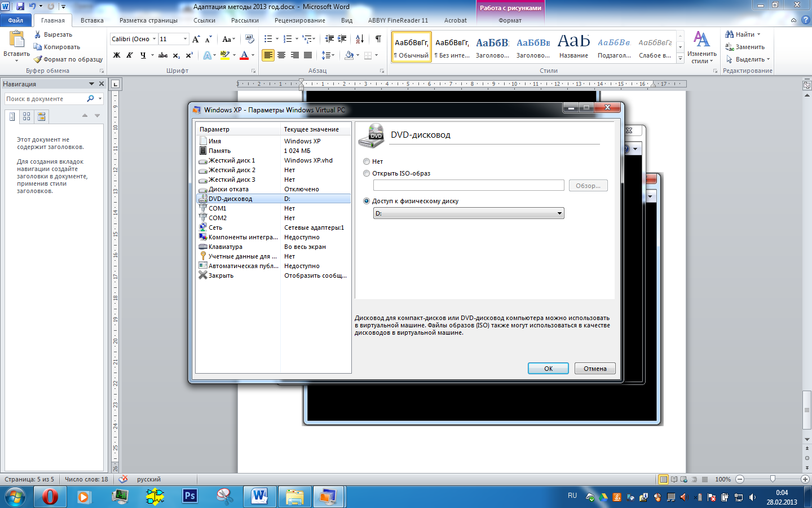Switch to Вставка ribbon tab
The height and width of the screenshot is (508, 812).
(92, 20)
